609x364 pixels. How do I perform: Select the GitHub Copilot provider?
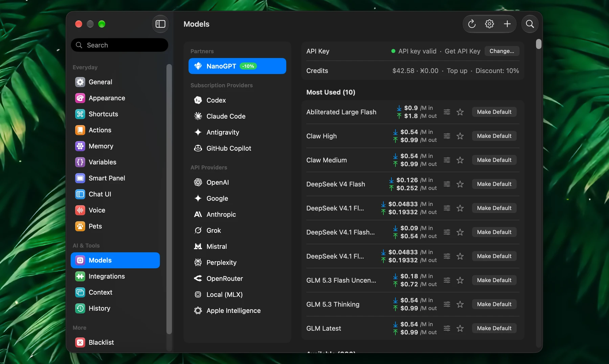point(237,148)
